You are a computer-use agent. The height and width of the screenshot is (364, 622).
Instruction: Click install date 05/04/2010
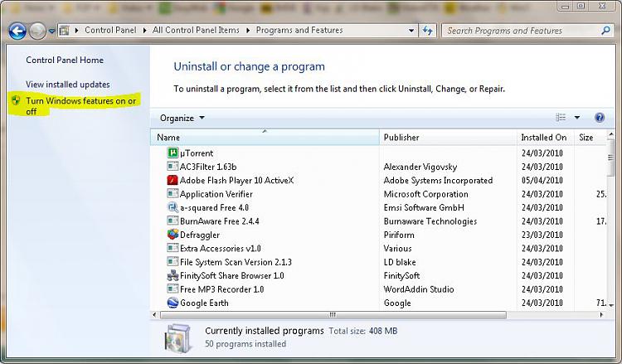click(x=542, y=180)
